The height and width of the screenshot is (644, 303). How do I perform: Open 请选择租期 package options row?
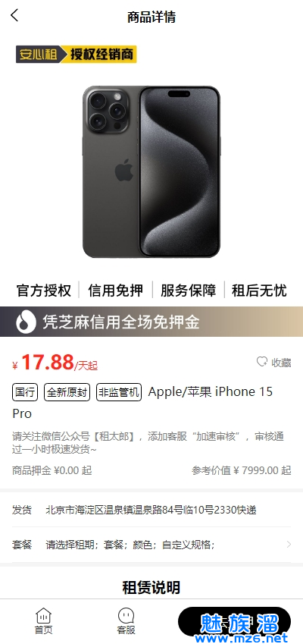[151, 545]
